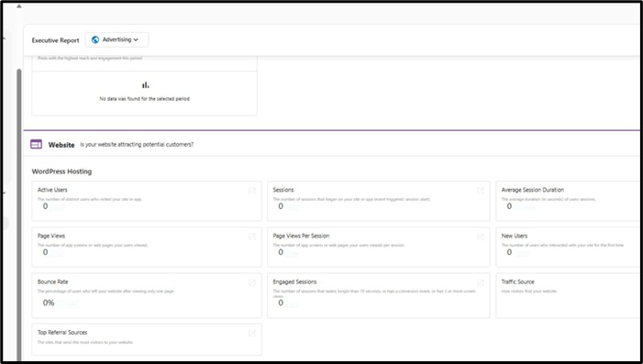Open the Page Views Per Session link icon

click(x=481, y=237)
